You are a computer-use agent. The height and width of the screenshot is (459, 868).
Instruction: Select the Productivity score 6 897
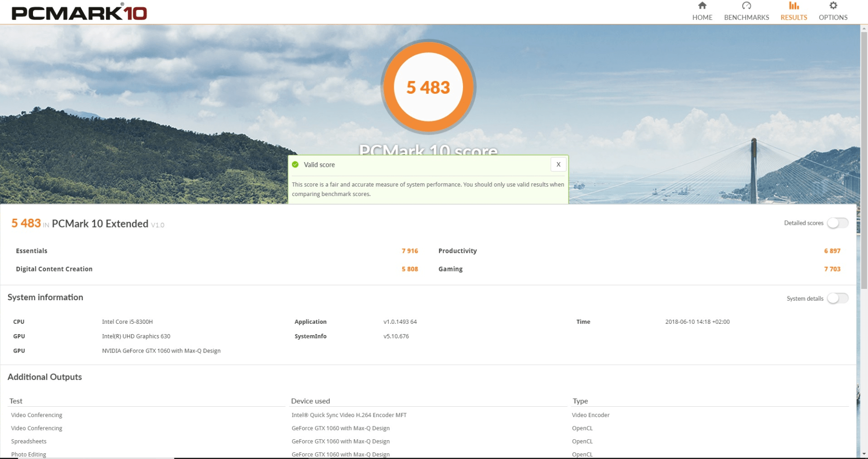(832, 251)
